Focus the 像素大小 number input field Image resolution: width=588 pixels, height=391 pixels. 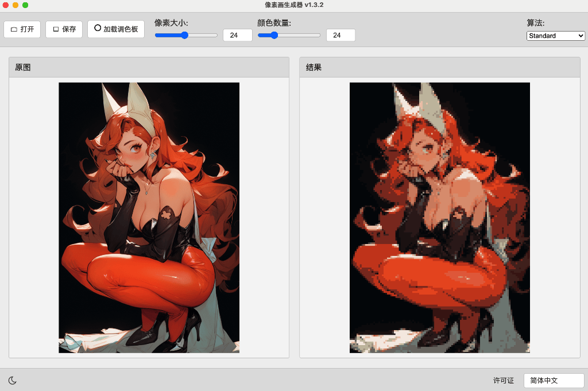(x=237, y=35)
